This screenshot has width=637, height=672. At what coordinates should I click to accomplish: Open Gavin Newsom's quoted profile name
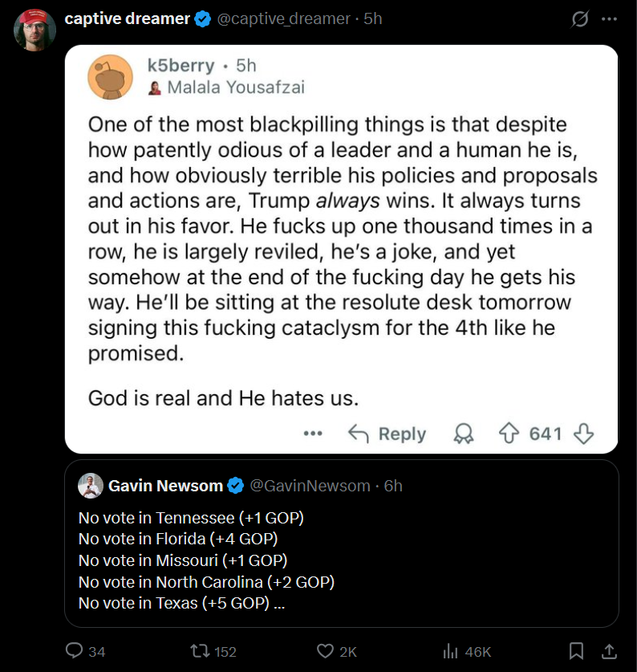coord(165,486)
